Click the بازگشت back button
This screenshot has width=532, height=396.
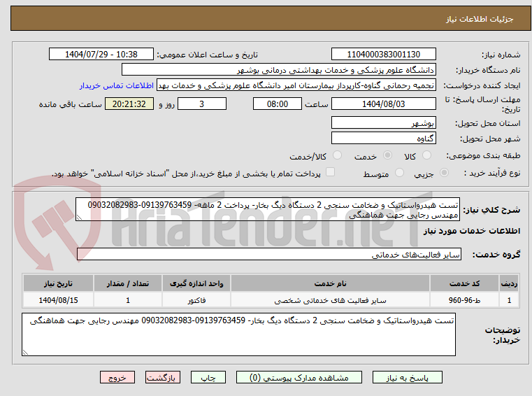click(162, 377)
